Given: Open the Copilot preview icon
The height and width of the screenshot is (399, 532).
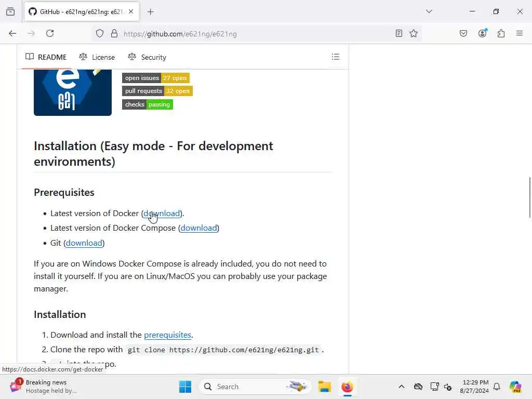Looking at the screenshot, I should pos(515,387).
